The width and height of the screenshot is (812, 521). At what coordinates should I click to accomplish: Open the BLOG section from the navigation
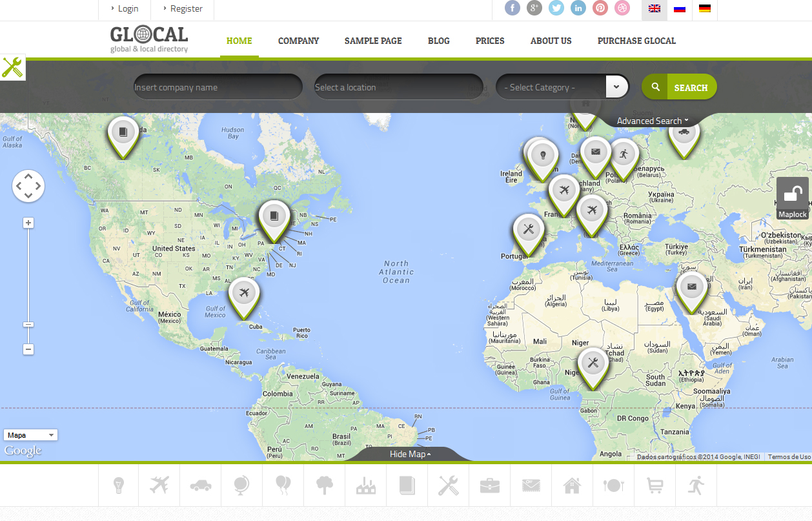[x=438, y=41]
